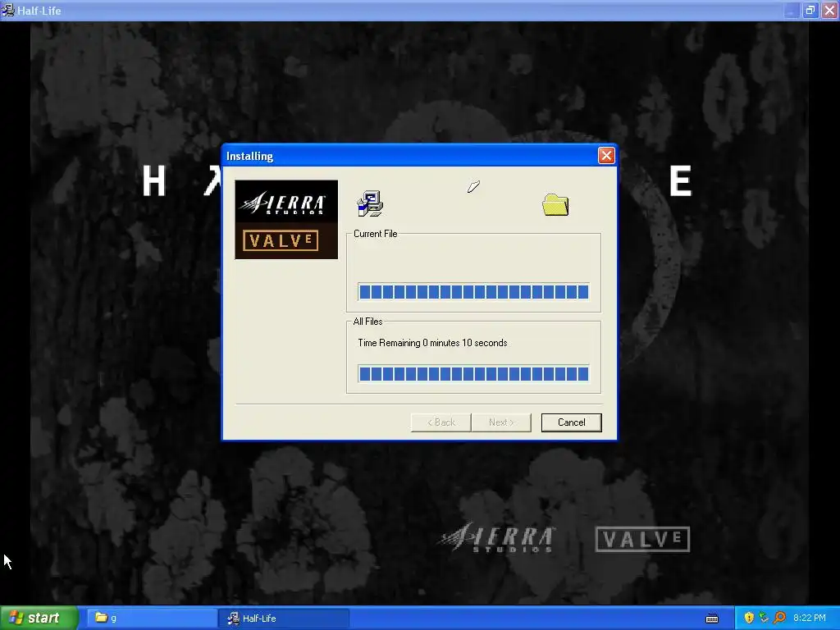Image resolution: width=840 pixels, height=630 pixels.
Task: Switch to the 'g' folder taskbar item
Action: pyautogui.click(x=151, y=618)
